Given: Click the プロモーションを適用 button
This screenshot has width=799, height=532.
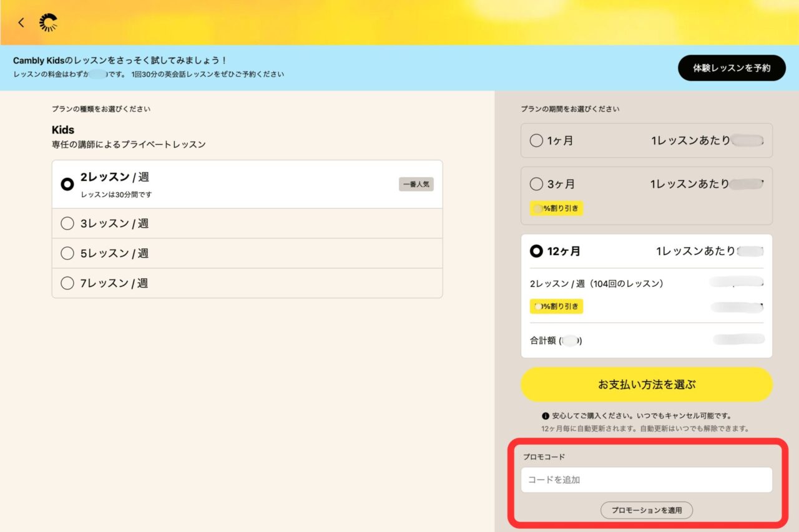Looking at the screenshot, I should pos(646,510).
